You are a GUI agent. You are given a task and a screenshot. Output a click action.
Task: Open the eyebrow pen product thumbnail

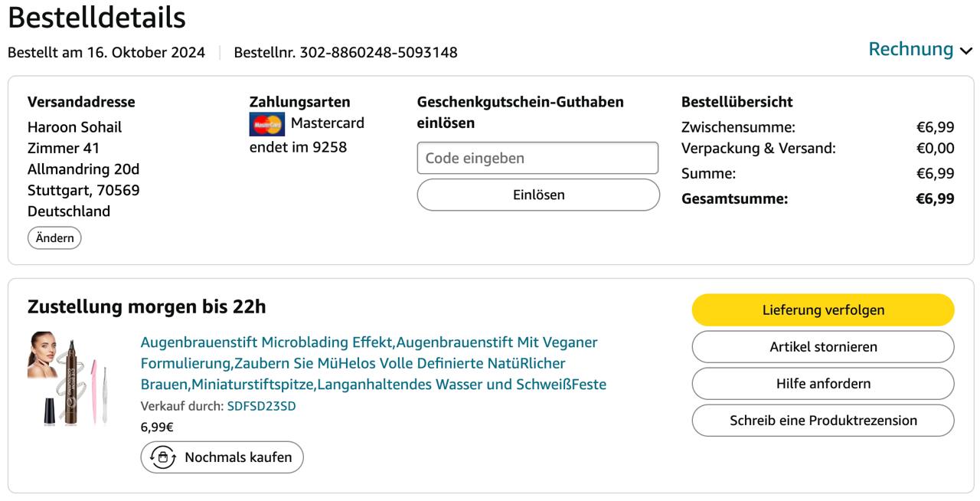(69, 378)
